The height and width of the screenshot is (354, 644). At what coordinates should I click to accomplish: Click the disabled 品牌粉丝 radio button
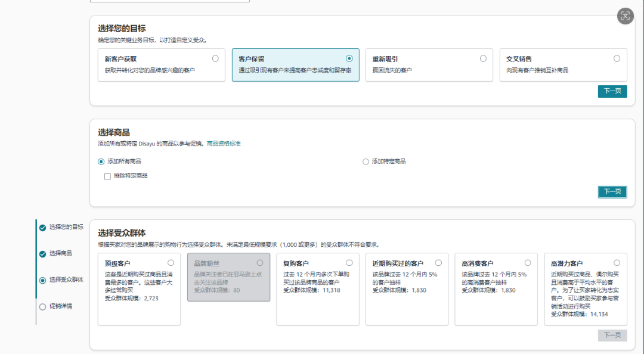260,263
